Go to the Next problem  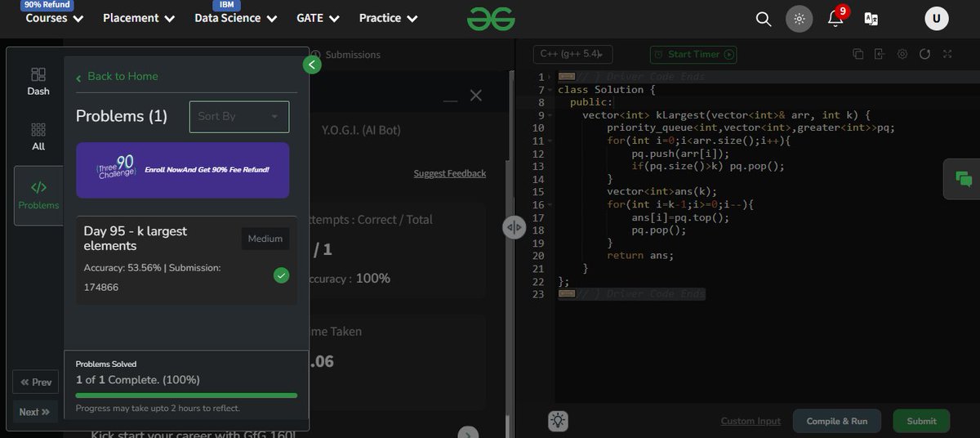click(x=35, y=412)
